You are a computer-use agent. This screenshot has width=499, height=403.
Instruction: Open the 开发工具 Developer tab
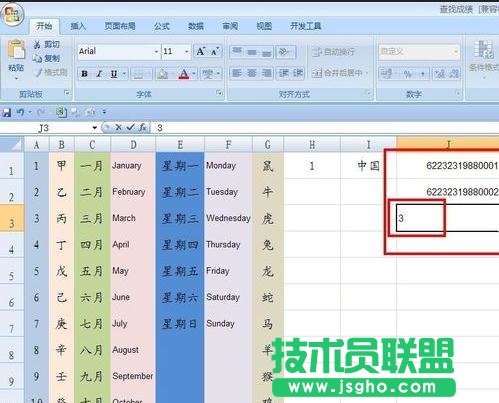click(305, 26)
